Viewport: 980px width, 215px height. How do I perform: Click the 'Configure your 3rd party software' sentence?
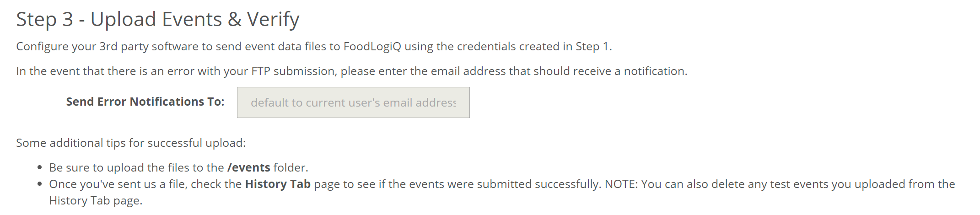pyautogui.click(x=314, y=46)
